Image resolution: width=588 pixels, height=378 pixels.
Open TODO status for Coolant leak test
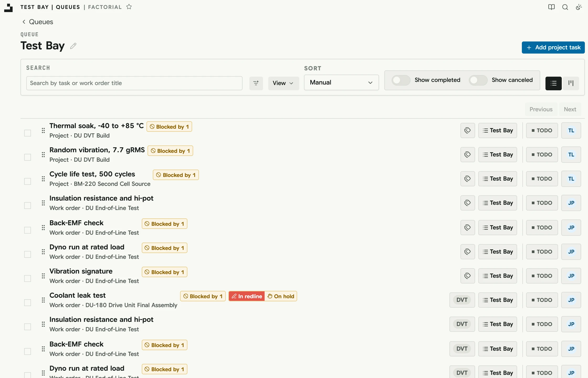542,300
